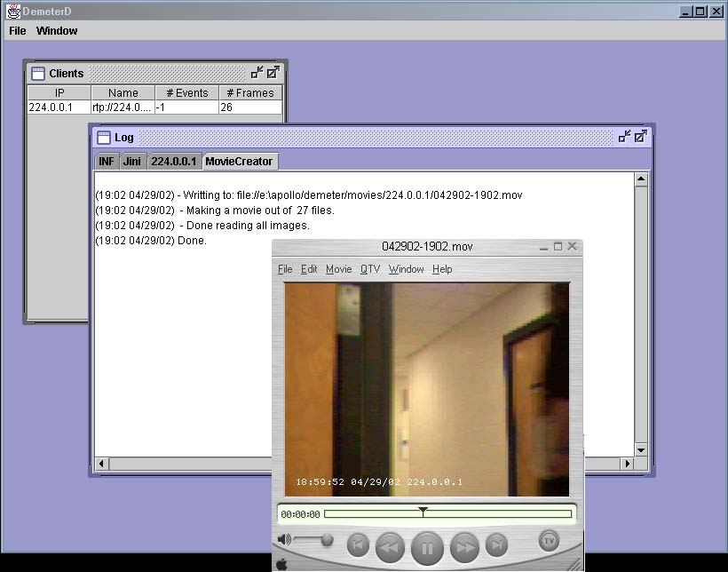The height and width of the screenshot is (572, 728).
Task: Click the final 'Done.' log line
Action: (151, 241)
